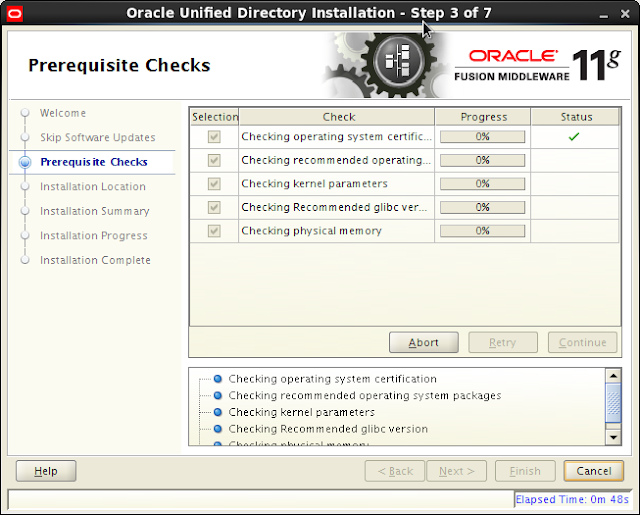Click the active Prerequisite Checks step marker
640x515 pixels.
tap(25, 162)
